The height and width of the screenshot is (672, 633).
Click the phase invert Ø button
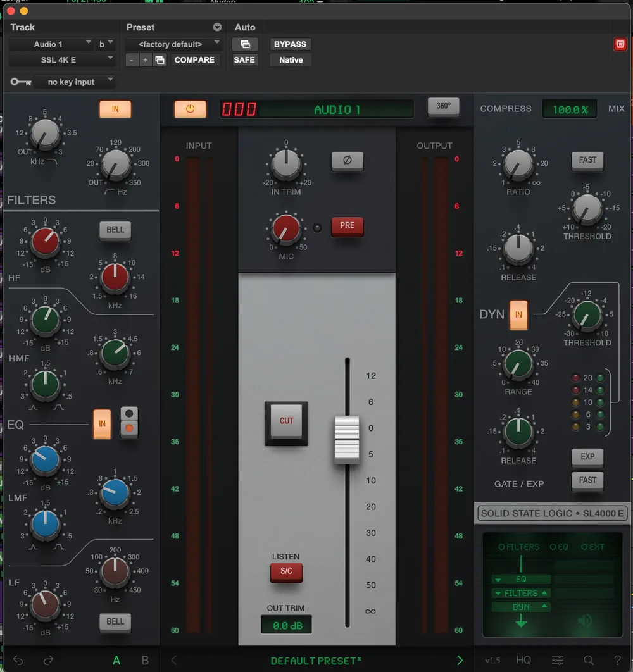point(348,160)
